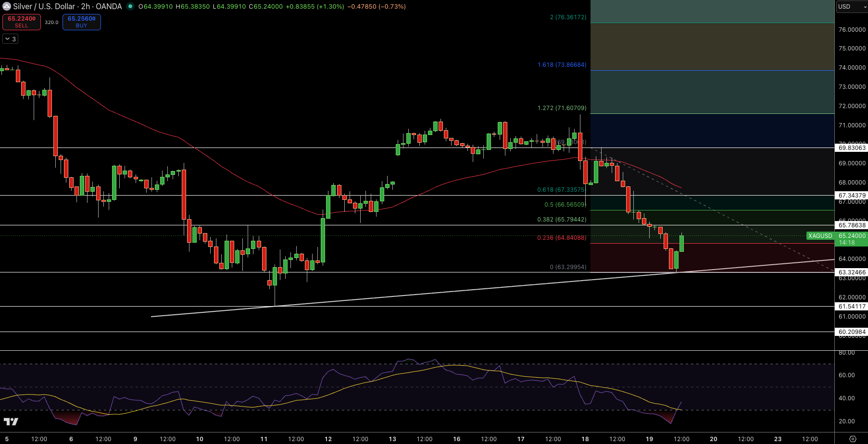868x444 pixels.
Task: Click the XAGUSD symbol label on price axis
Action: 820,235
